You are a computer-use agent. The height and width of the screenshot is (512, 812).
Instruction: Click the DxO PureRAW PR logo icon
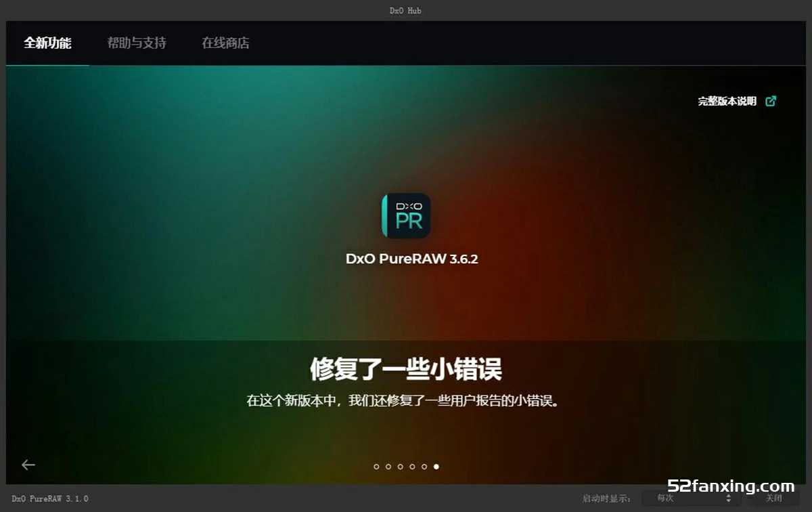[x=406, y=215]
